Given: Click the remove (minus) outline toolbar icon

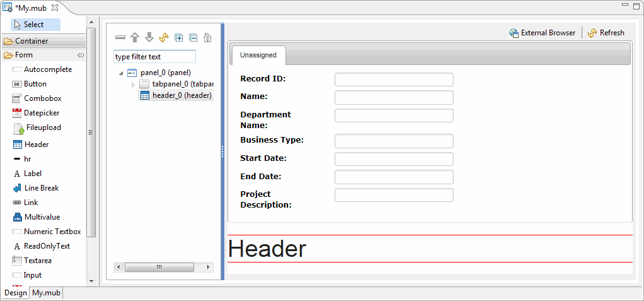Looking at the screenshot, I should click(120, 37).
